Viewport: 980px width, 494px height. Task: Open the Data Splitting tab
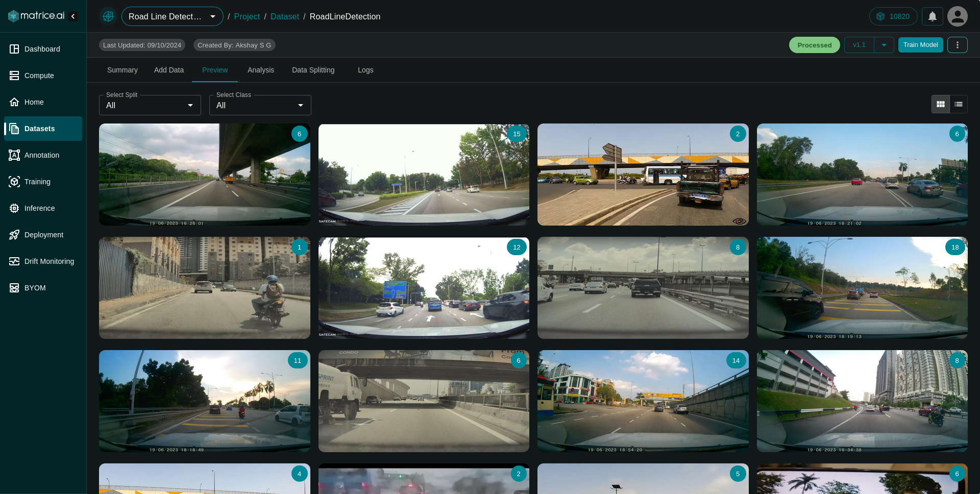pos(313,70)
